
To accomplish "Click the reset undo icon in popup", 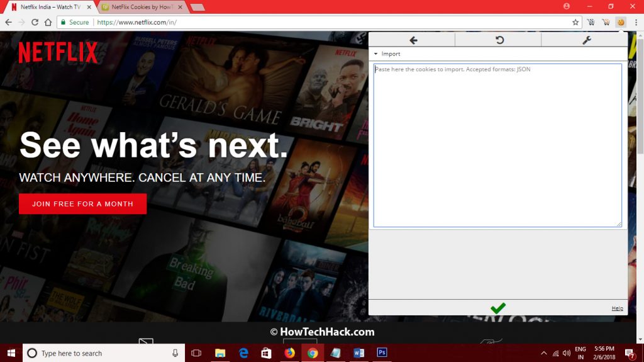I will click(x=499, y=40).
